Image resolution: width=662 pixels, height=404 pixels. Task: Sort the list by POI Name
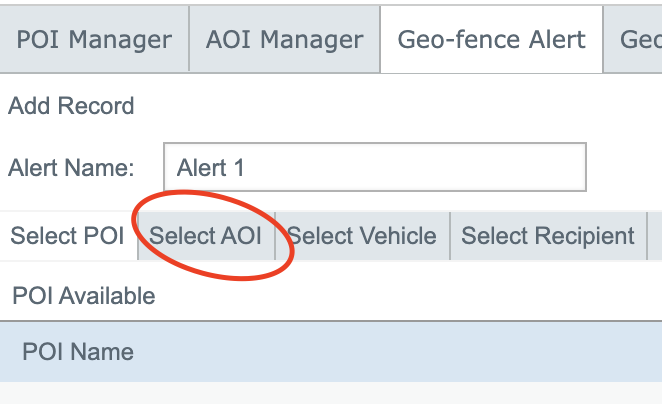point(78,352)
